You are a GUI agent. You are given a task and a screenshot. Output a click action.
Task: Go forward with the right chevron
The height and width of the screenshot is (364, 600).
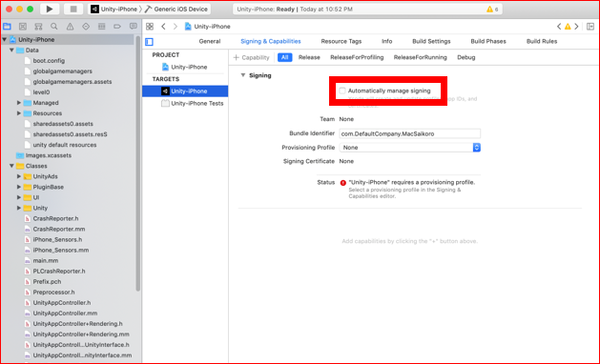pyautogui.click(x=175, y=26)
